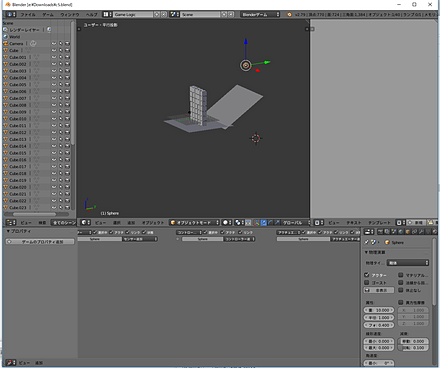440x368 pixels.
Task: Toggle visibility eye of Cube.021
Action: pos(54,194)
